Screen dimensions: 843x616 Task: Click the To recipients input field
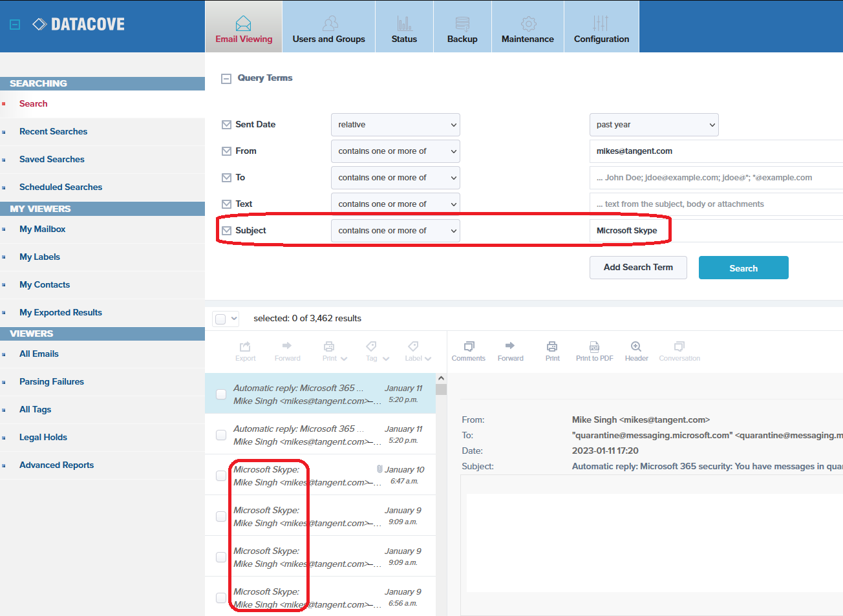coord(716,178)
